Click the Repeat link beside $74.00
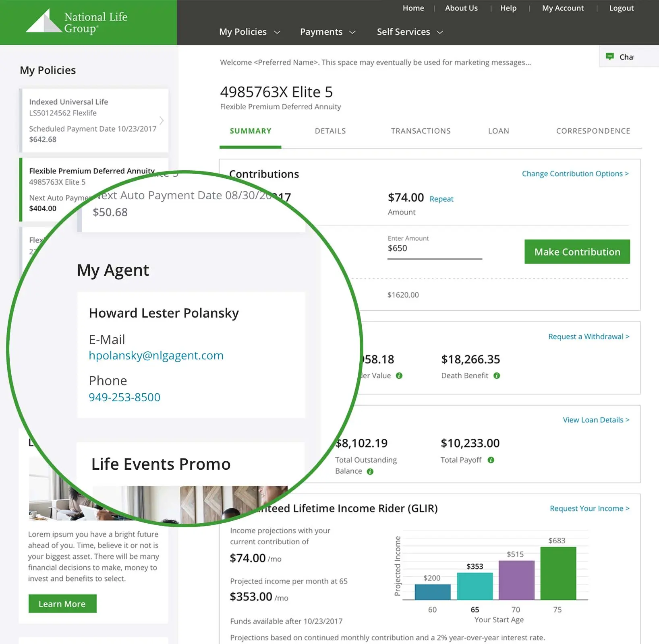 tap(441, 199)
